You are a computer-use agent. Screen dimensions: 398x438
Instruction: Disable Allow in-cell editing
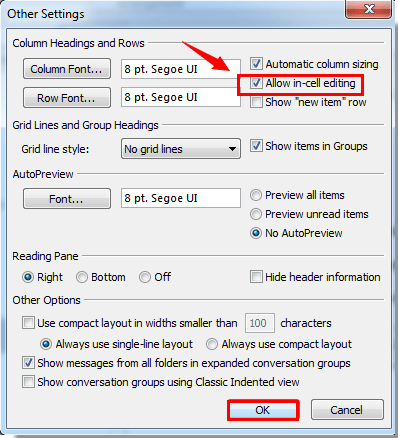[x=256, y=83]
